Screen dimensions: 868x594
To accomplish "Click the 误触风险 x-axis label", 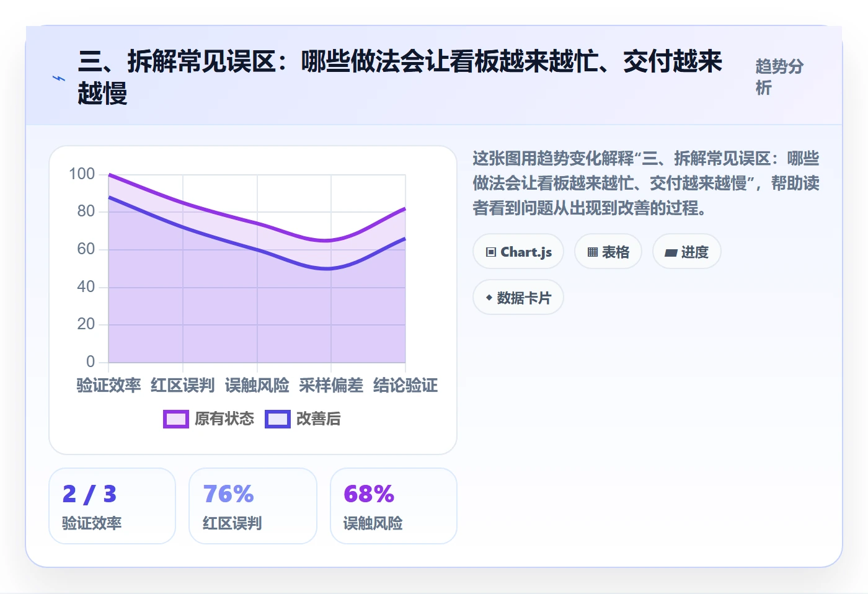I will pos(257,386).
